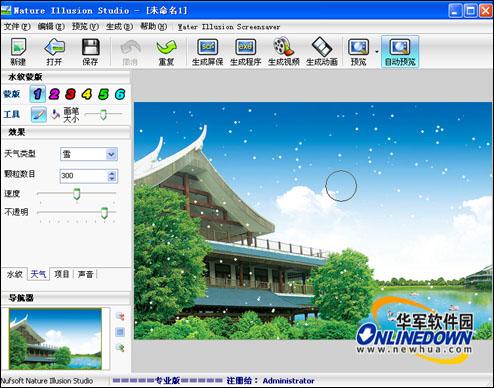Open the 预览(V) menu
494x388 pixels.
[x=85, y=27]
